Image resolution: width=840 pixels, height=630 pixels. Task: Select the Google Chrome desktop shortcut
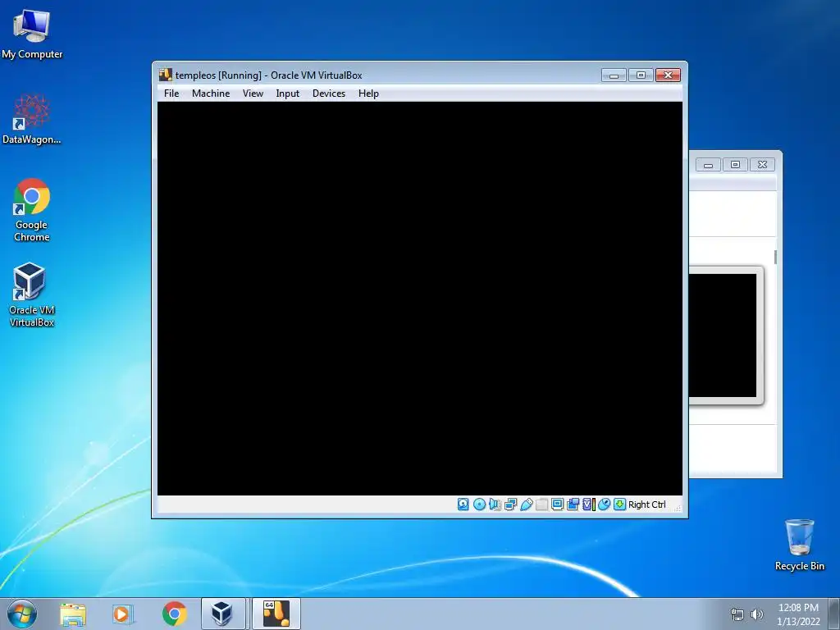tap(32, 210)
